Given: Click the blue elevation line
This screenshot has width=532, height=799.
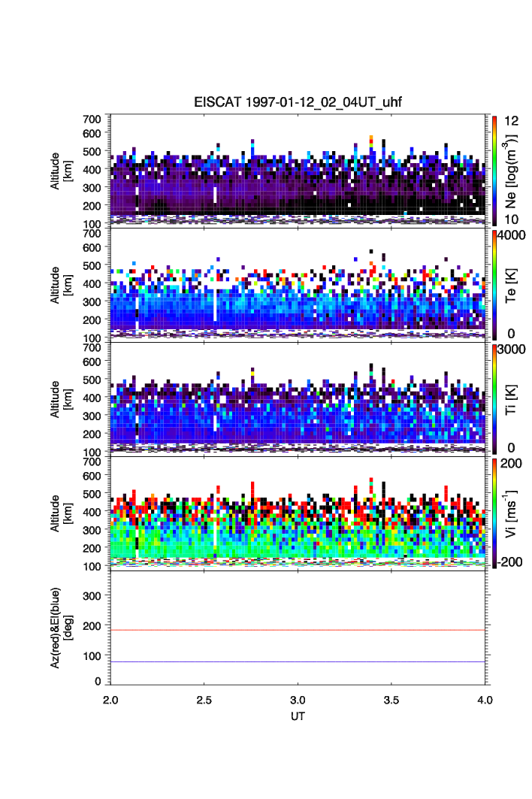Looking at the screenshot, I should tap(298, 662).
